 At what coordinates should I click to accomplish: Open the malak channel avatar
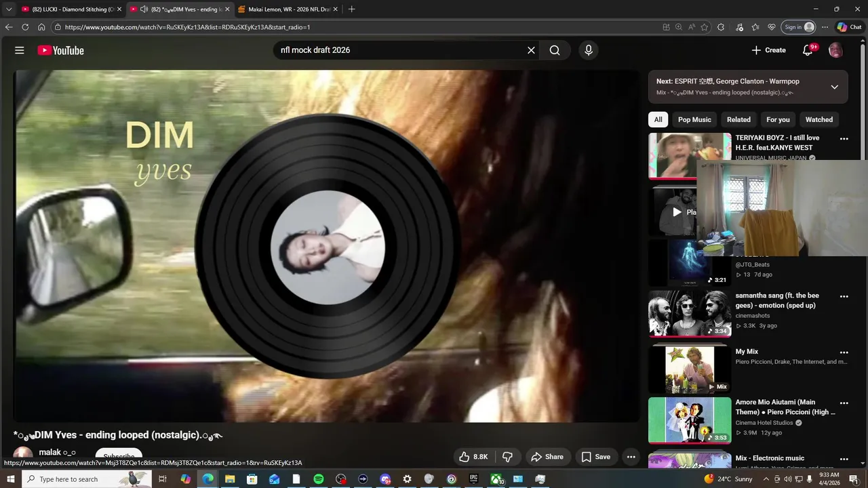(23, 454)
